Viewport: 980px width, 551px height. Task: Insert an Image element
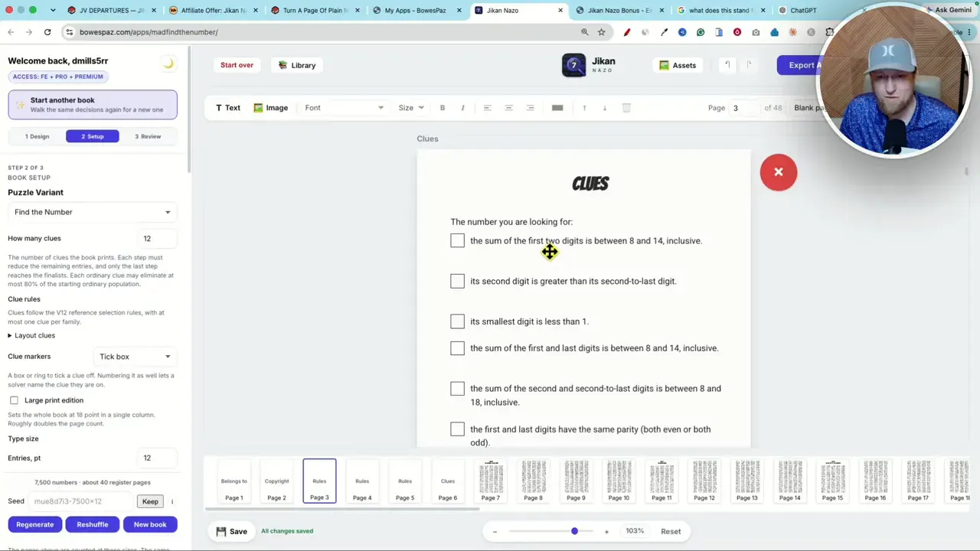tap(271, 108)
